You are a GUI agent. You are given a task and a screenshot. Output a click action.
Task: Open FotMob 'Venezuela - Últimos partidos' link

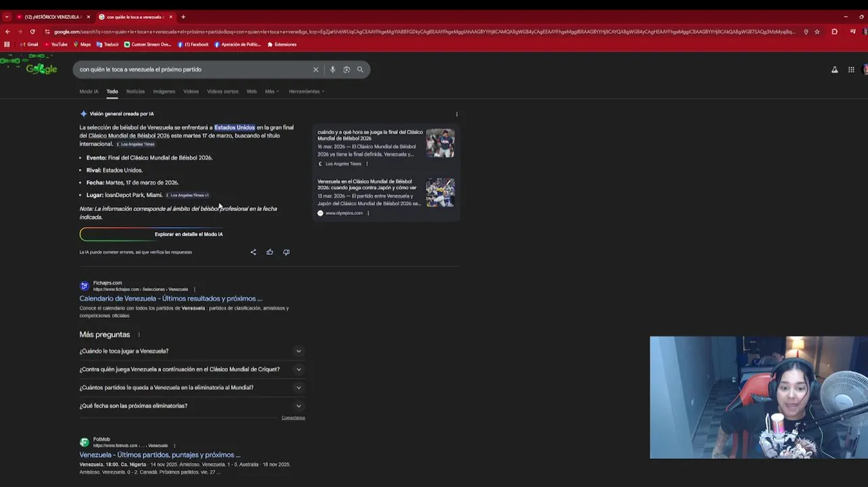pos(160,455)
